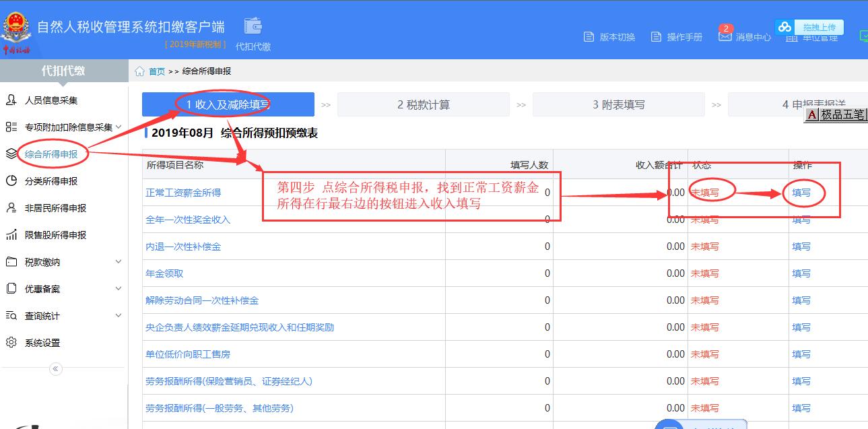
Task: Open 版本切换 in the top bar
Action: [609, 37]
